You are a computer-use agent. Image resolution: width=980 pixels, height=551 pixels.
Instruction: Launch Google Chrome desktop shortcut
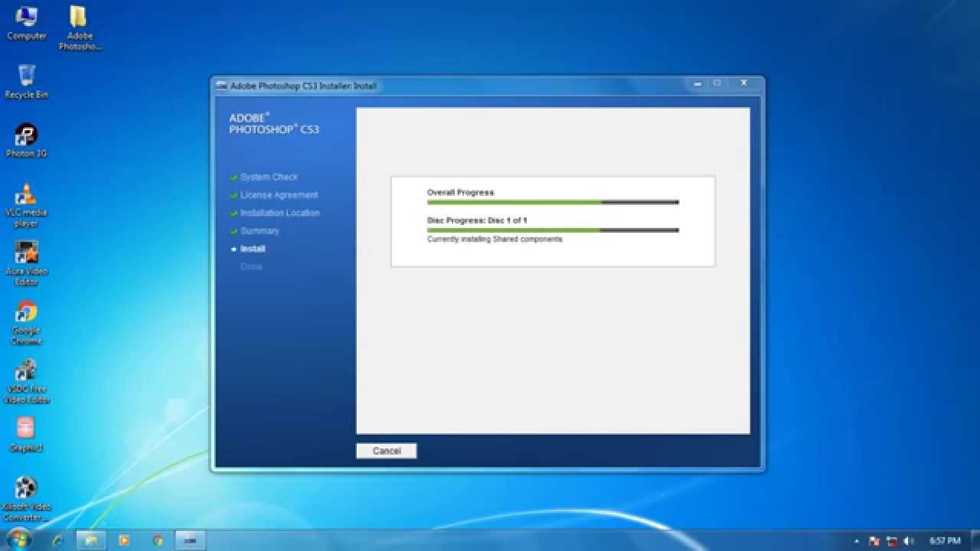pos(27,323)
